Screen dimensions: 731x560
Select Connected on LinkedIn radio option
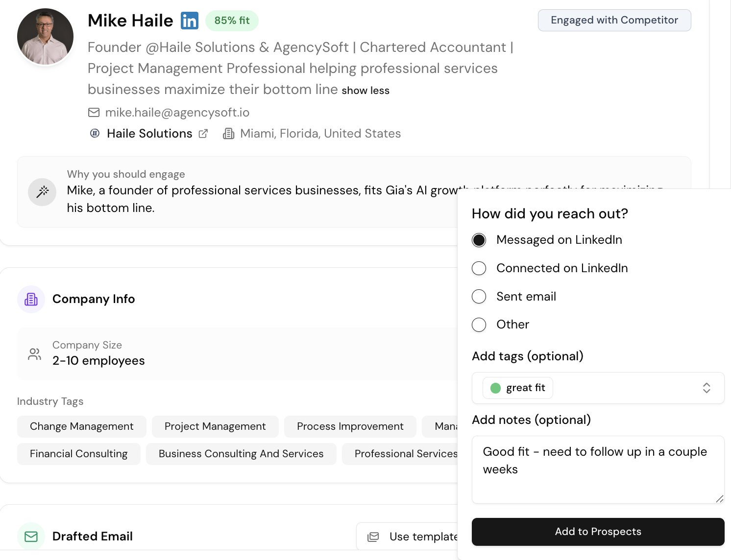click(x=479, y=268)
